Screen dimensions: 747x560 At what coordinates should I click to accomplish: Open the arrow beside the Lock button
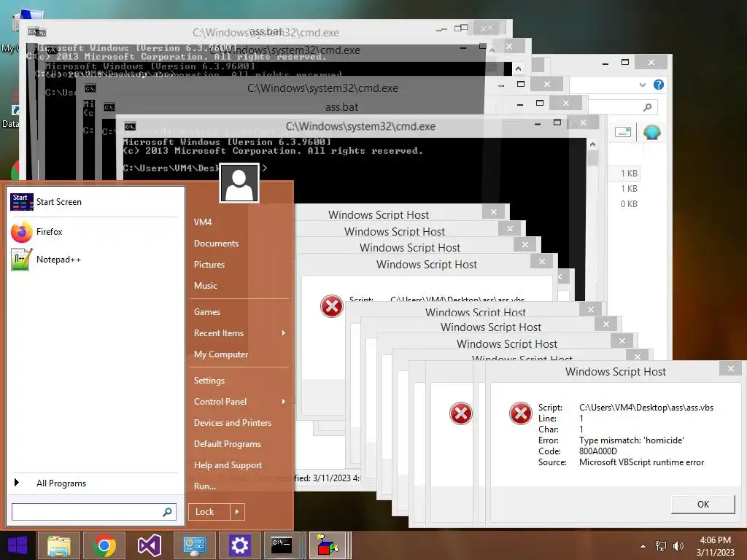pos(237,512)
